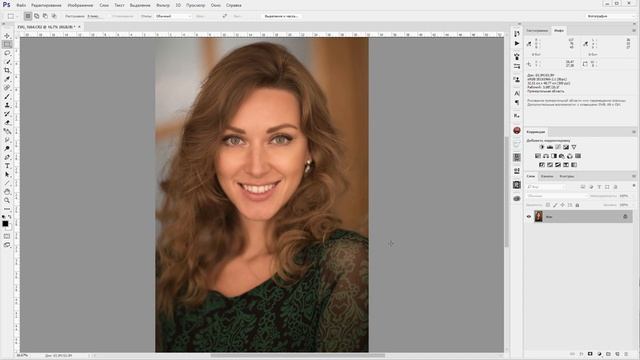Open the History panel icon
Image resolution: width=640 pixels, height=360 pixels.
coord(517,33)
